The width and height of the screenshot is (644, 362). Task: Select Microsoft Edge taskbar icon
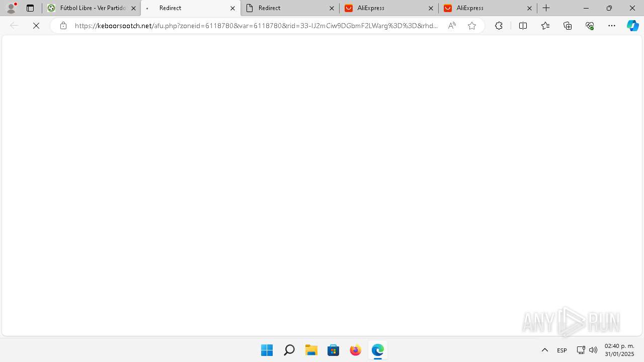click(x=377, y=350)
